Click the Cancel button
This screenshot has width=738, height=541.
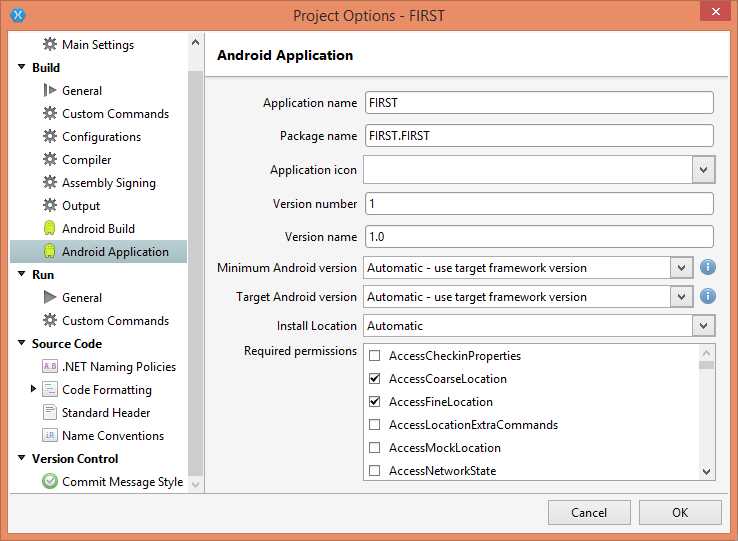[589, 512]
